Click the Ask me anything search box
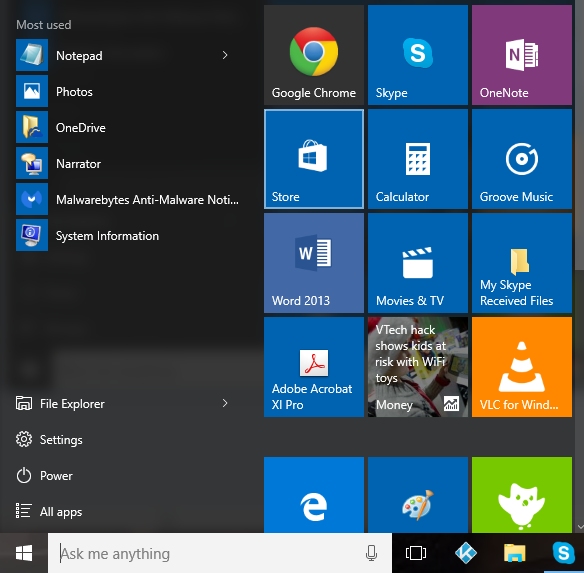584x573 pixels. coord(220,553)
